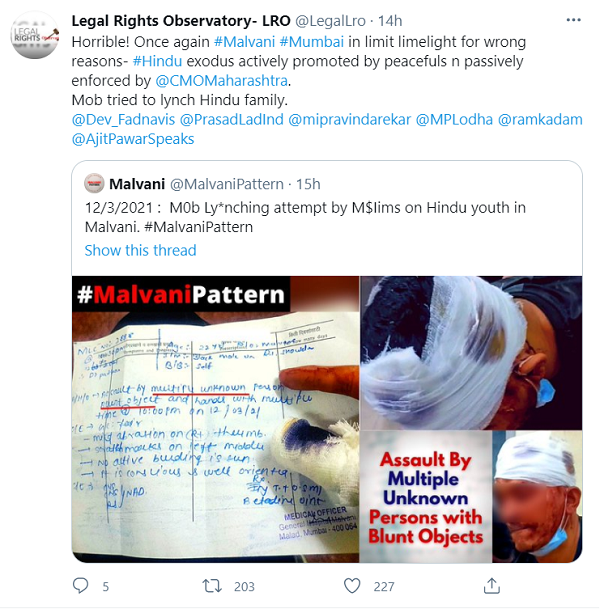Like the tweet with the heart icon
Screen dimensions: 600x609
352,586
